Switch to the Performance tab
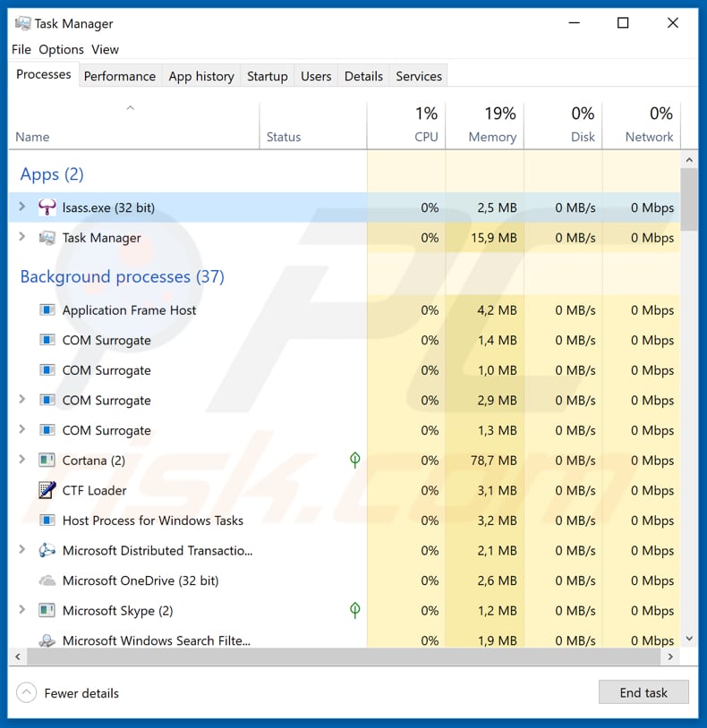The height and width of the screenshot is (728, 707). (x=120, y=76)
